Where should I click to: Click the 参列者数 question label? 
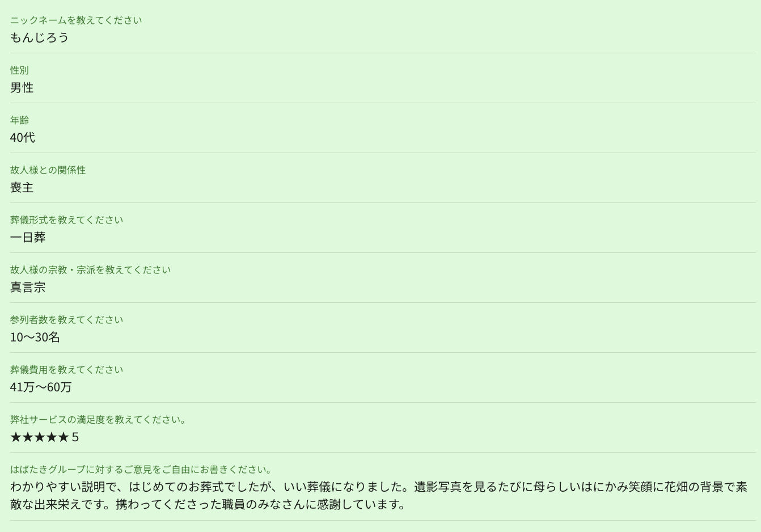66,320
